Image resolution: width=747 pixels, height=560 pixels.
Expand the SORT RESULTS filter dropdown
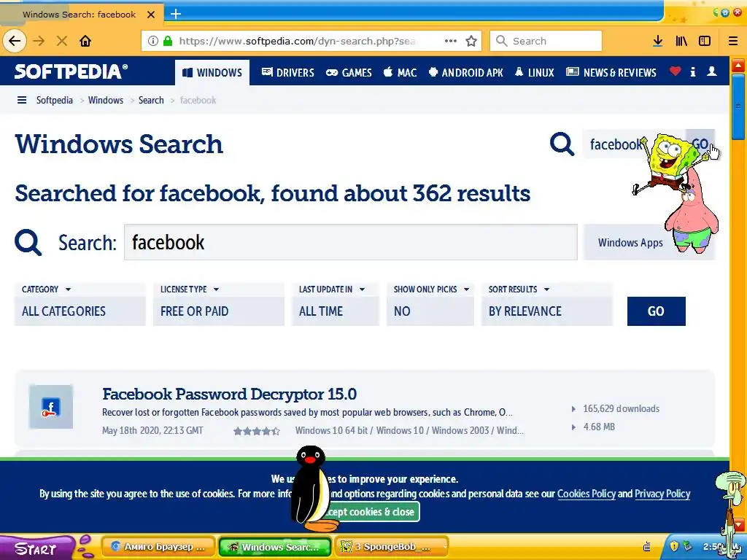[519, 289]
